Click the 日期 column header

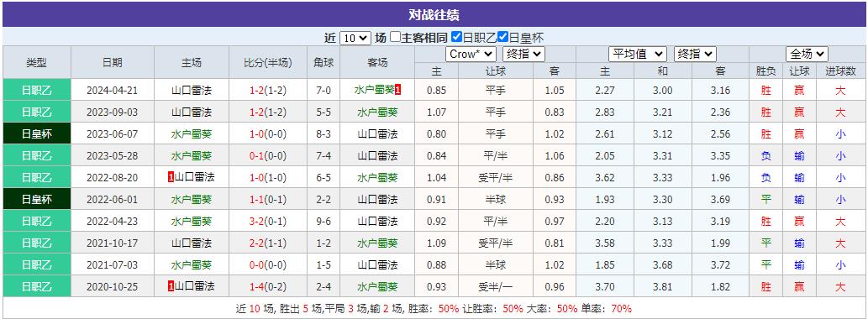113,62
